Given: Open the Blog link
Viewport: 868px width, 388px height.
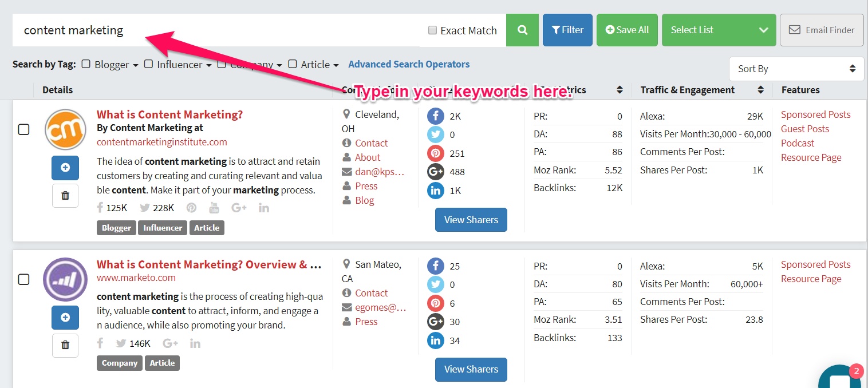Looking at the screenshot, I should (364, 200).
